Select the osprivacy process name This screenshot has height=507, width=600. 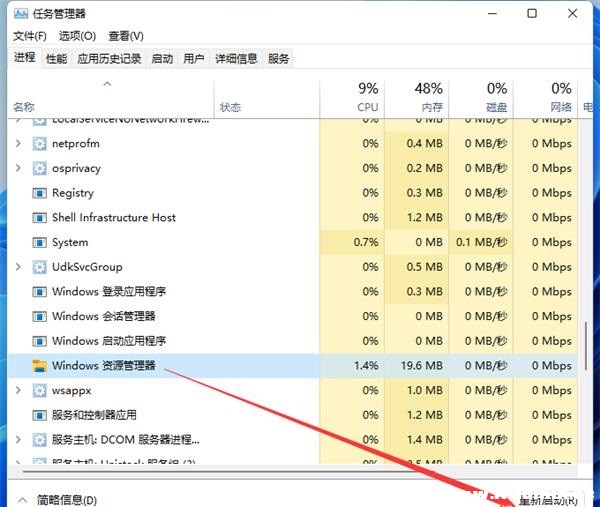77,169
